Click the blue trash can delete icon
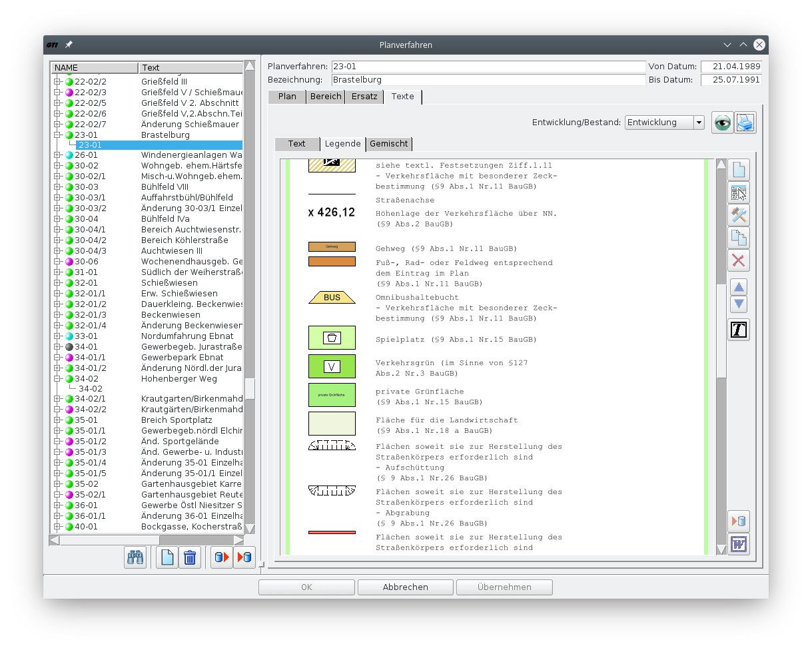Image resolution: width=812 pixels, height=650 pixels. coord(190,557)
